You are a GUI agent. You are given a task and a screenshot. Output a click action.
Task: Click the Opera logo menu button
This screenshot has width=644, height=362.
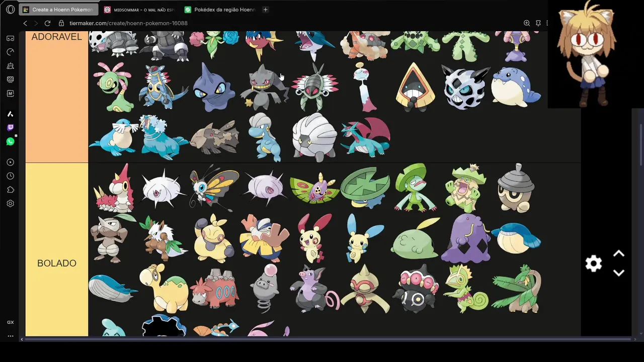coord(10,9)
